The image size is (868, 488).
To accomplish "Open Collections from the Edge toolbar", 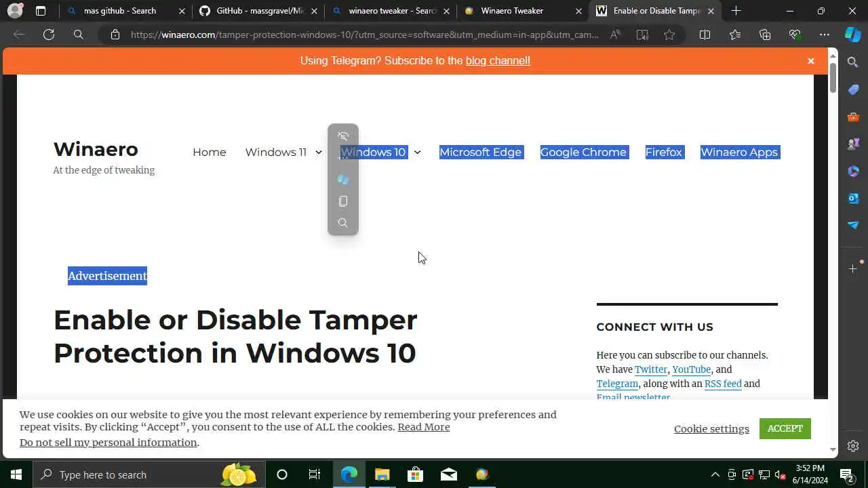I will tap(765, 35).
